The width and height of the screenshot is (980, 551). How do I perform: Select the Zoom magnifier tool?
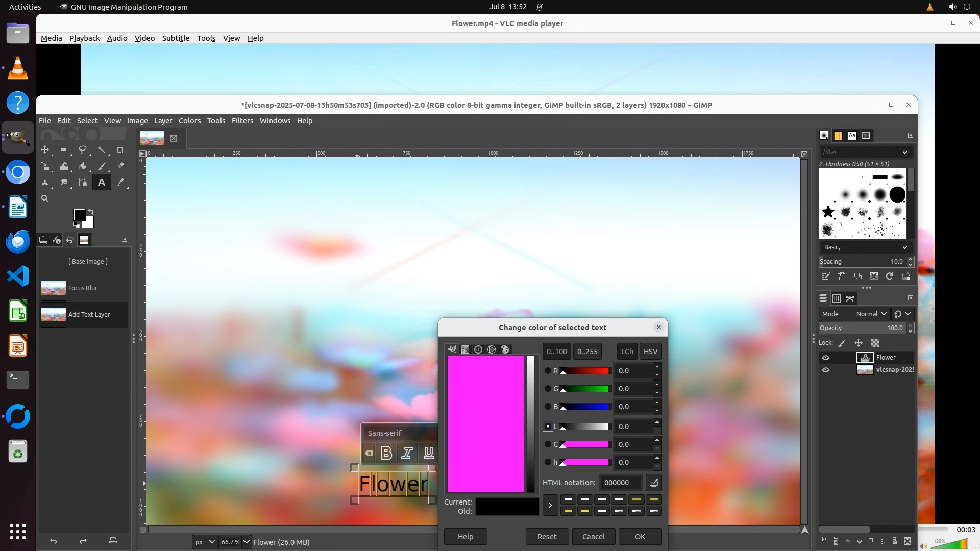tap(45, 199)
